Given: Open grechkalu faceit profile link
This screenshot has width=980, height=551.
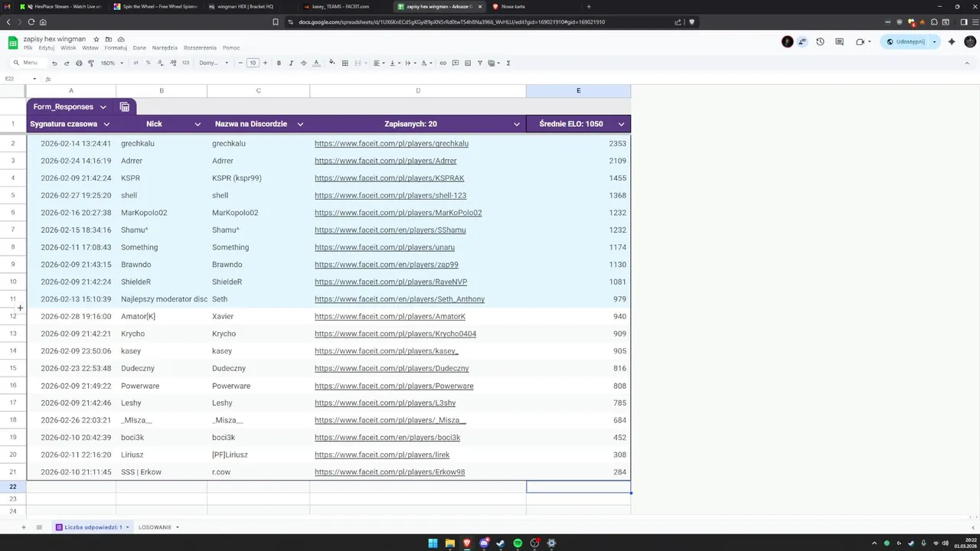Looking at the screenshot, I should [x=391, y=143].
